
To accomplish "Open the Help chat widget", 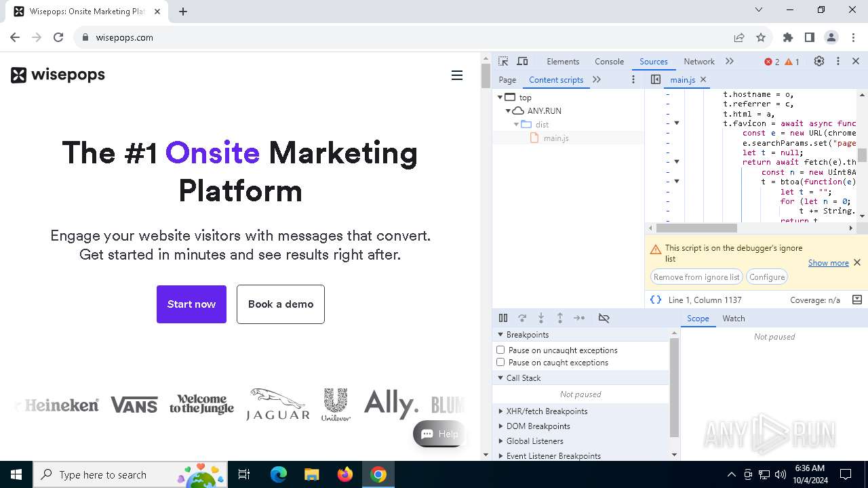I will pyautogui.click(x=439, y=434).
